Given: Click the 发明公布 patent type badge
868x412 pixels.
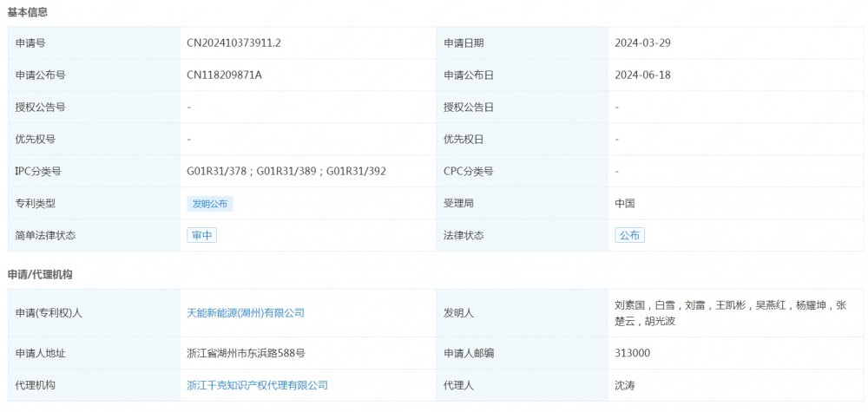Looking at the screenshot, I should click(210, 204).
